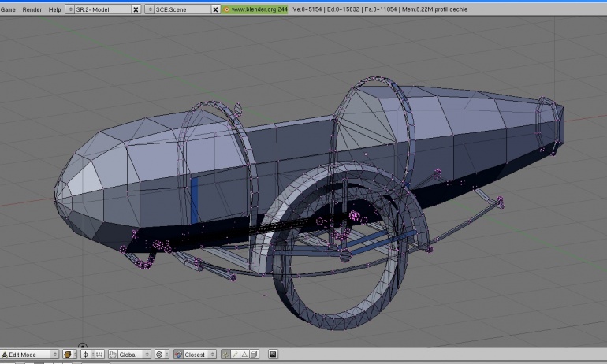The image size is (607, 364).
Task: Open proportional edit falloff circle icon
Action: (x=159, y=355)
